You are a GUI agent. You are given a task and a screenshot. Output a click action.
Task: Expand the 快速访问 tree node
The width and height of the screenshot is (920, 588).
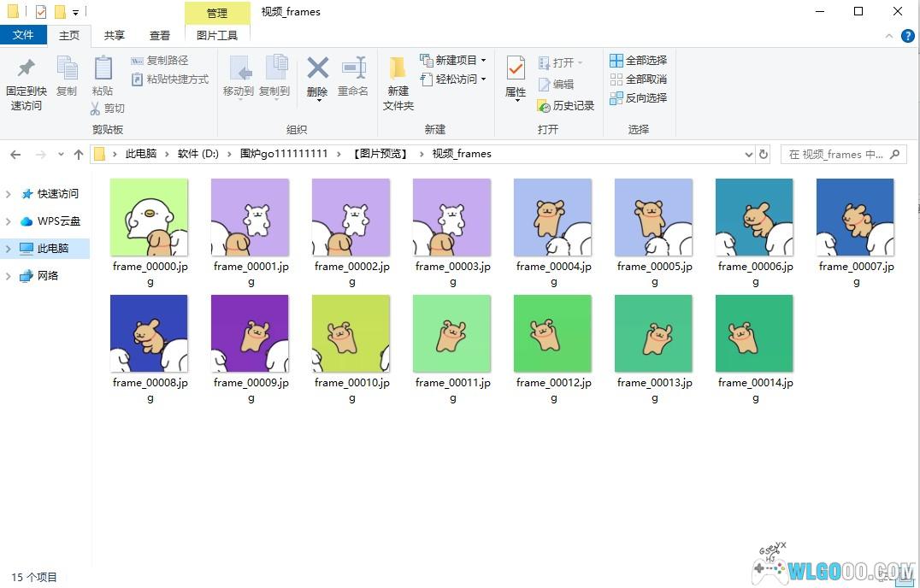click(x=9, y=194)
